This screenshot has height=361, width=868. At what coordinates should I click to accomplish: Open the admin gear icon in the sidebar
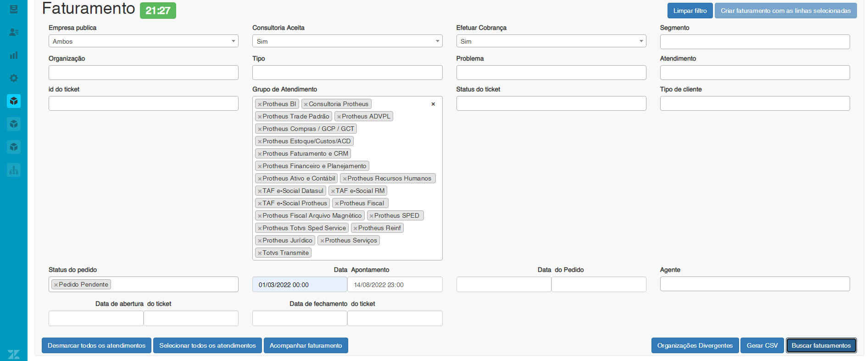pyautogui.click(x=14, y=78)
